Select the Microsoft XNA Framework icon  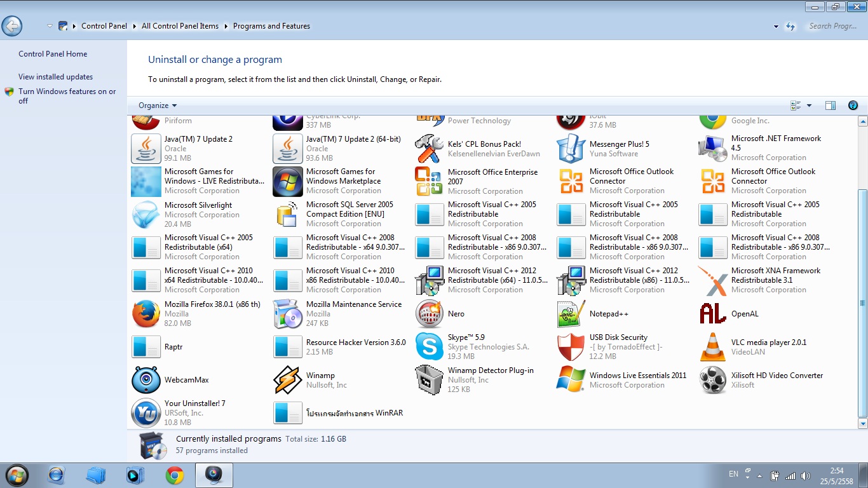[x=713, y=281]
